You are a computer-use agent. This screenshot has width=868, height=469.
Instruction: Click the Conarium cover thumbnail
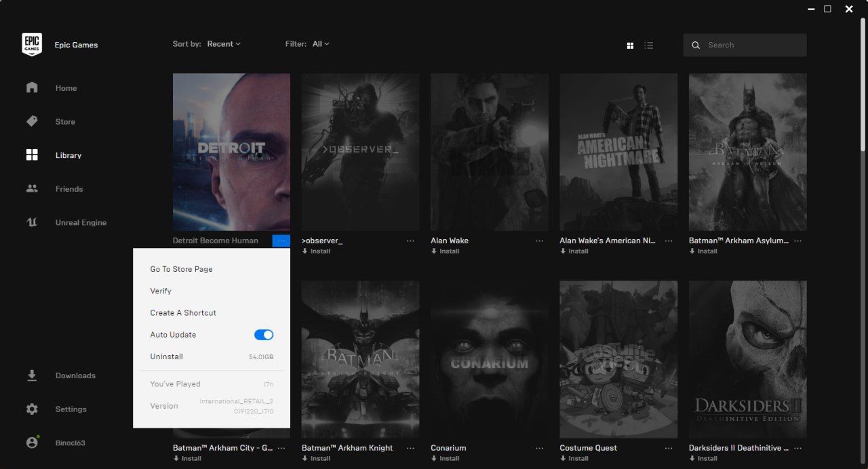point(490,359)
